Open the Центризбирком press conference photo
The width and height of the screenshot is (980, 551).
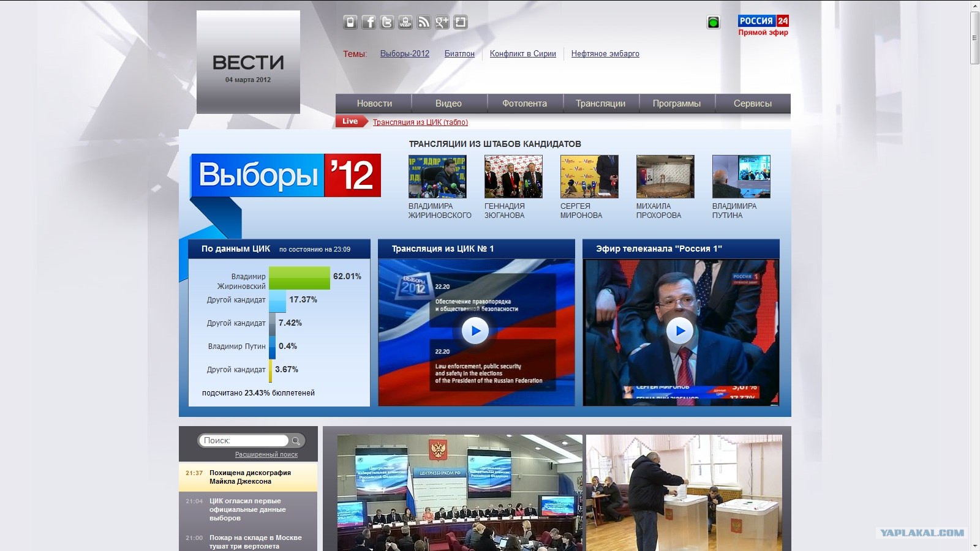460,493
